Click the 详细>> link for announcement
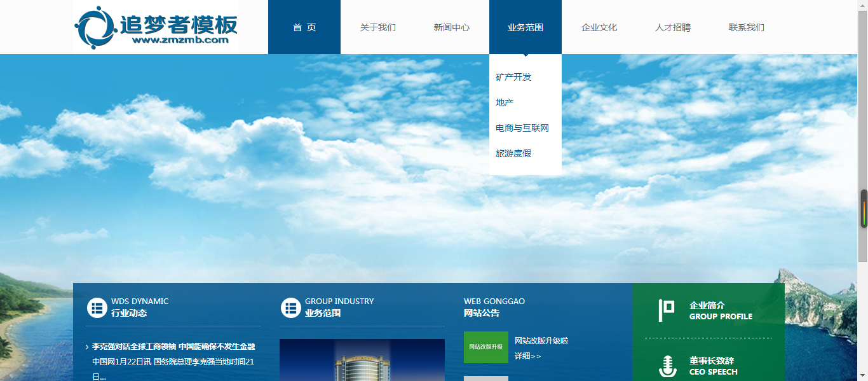The image size is (868, 381). [x=527, y=356]
